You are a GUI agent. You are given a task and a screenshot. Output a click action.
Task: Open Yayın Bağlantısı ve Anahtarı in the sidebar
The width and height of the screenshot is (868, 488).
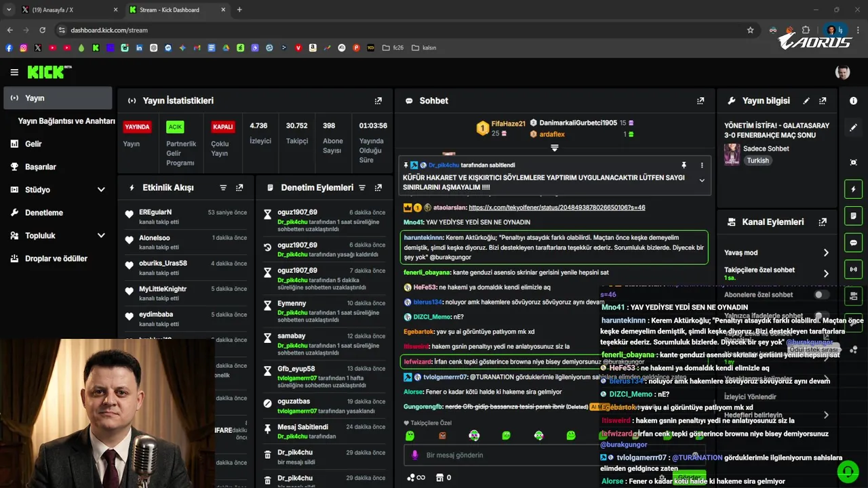point(66,121)
